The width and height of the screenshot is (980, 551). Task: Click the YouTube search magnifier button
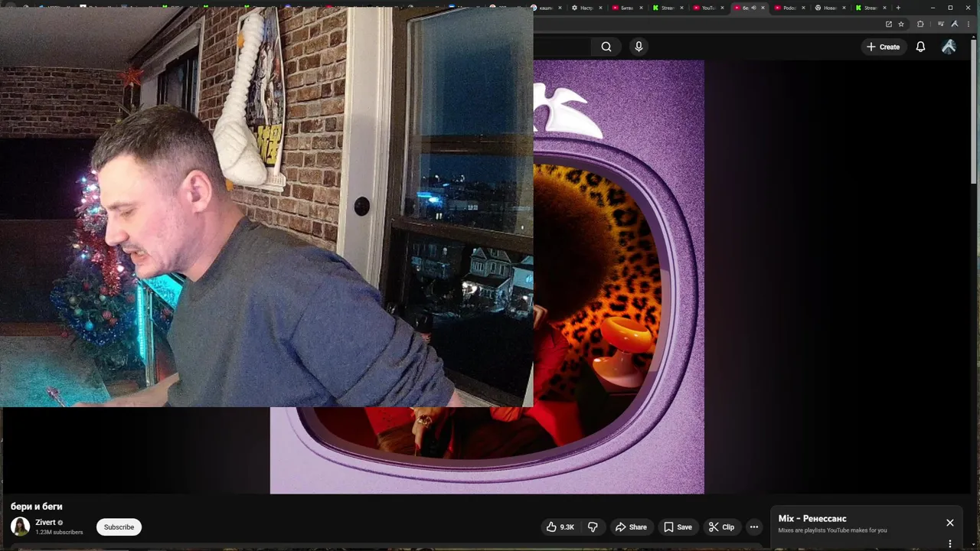(606, 47)
